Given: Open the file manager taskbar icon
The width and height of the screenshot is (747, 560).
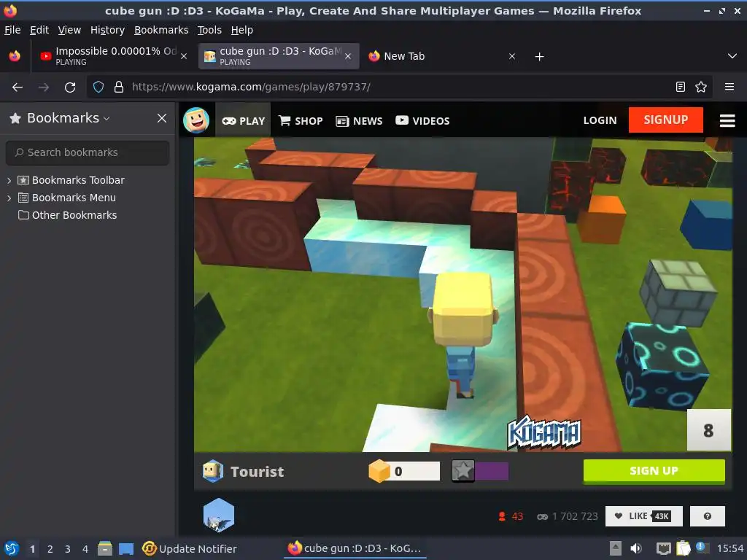Looking at the screenshot, I should coord(105,548).
